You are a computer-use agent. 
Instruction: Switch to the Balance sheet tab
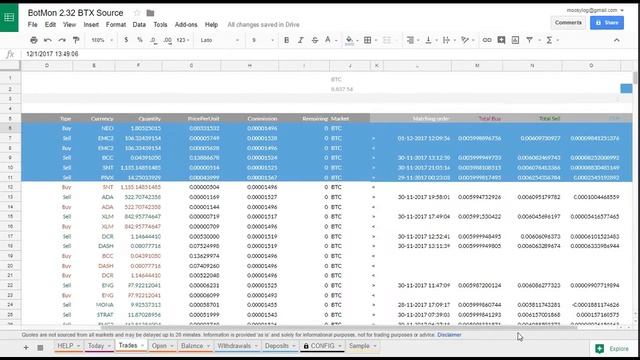pyautogui.click(x=192, y=346)
